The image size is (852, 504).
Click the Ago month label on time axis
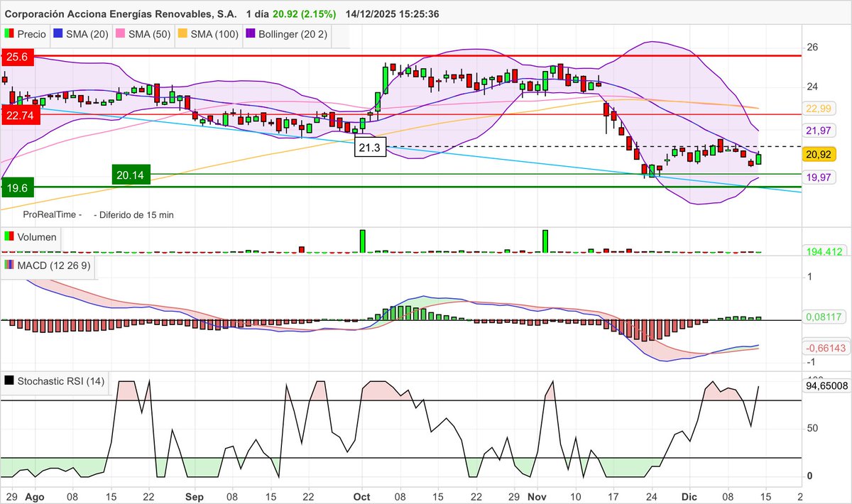33,496
